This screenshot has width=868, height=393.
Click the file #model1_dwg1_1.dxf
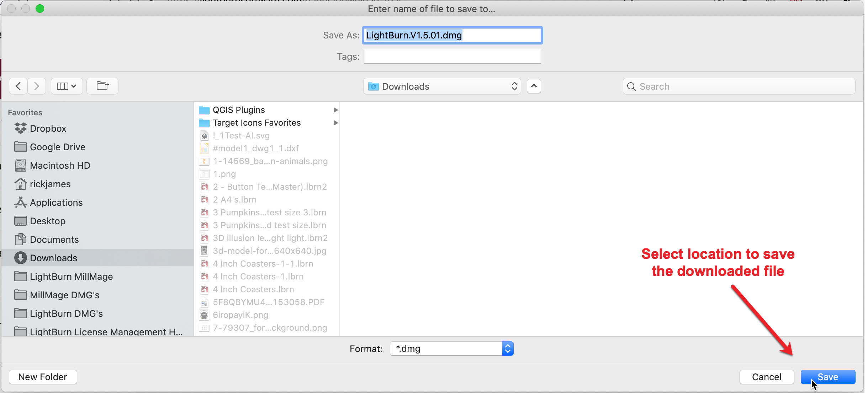tap(267, 148)
